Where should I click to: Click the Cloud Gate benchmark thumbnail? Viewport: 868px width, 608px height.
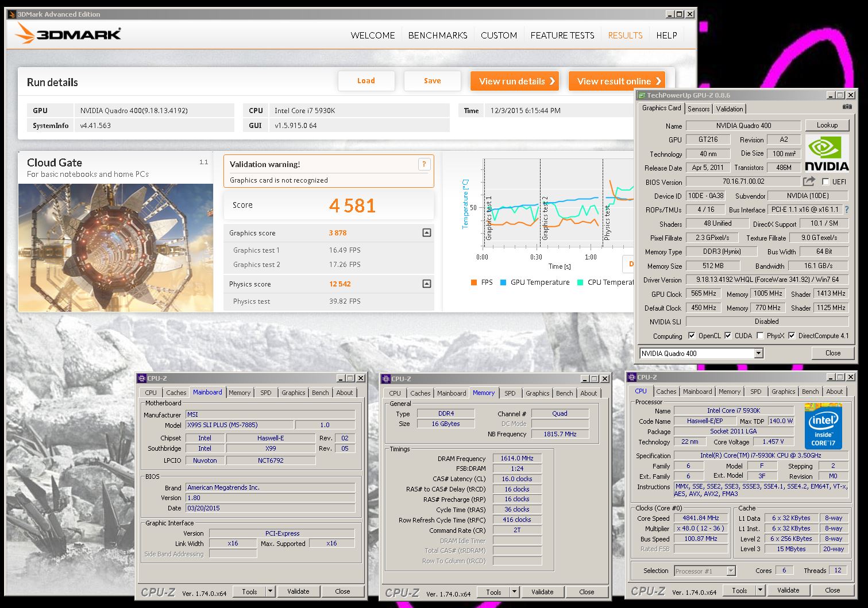pos(115,247)
